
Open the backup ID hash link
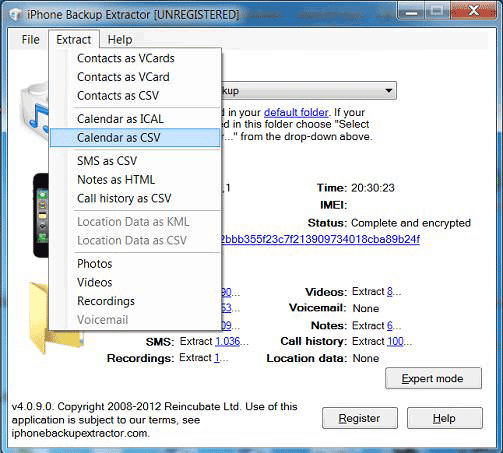point(320,239)
